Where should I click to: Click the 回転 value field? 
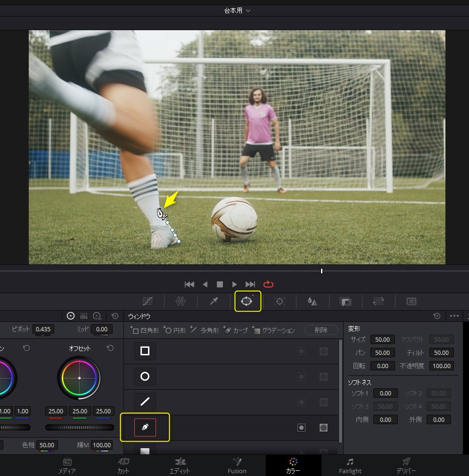tap(382, 366)
